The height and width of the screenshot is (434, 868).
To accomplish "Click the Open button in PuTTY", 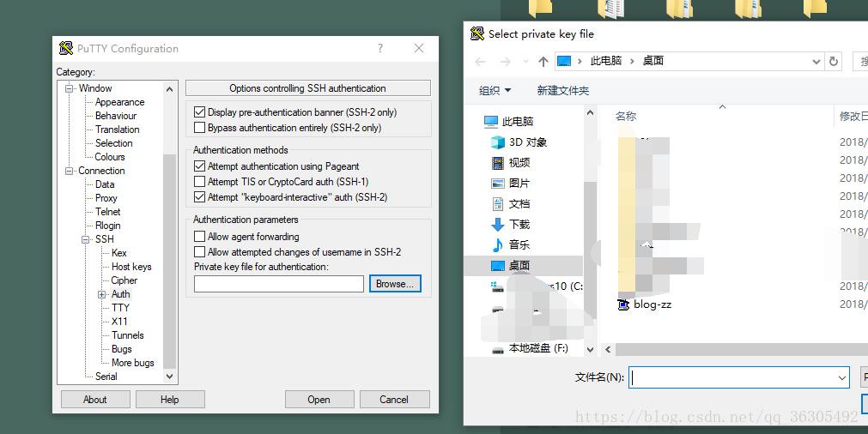I will (x=319, y=399).
